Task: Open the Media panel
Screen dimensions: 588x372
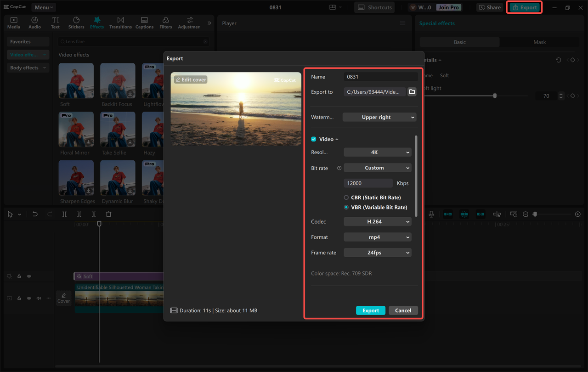Action: 13,22
